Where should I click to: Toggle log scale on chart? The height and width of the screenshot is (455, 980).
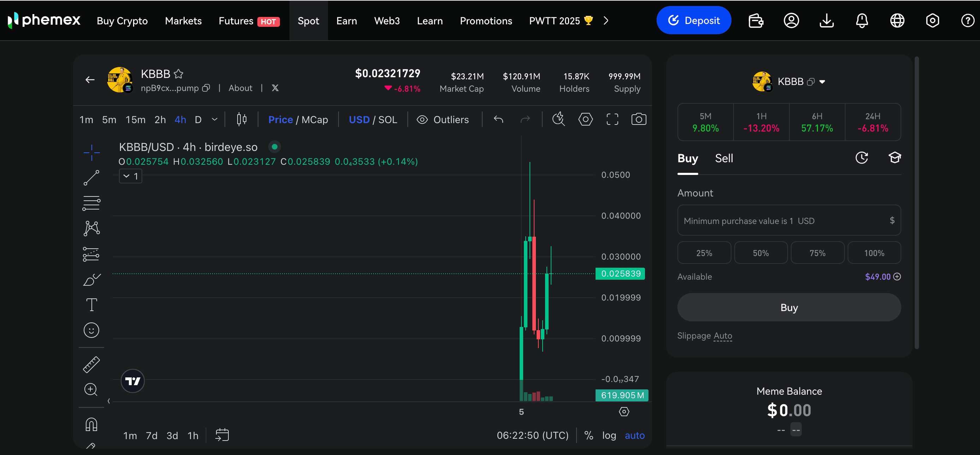[x=609, y=435]
